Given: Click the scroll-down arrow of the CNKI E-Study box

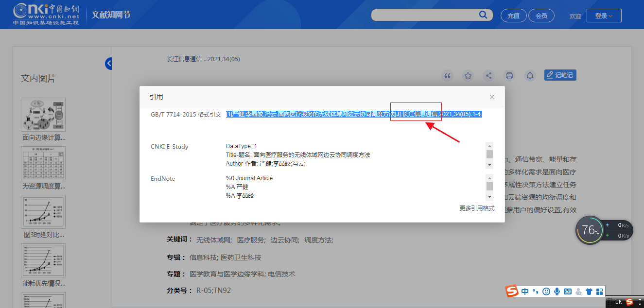Looking at the screenshot, I should (x=489, y=165).
